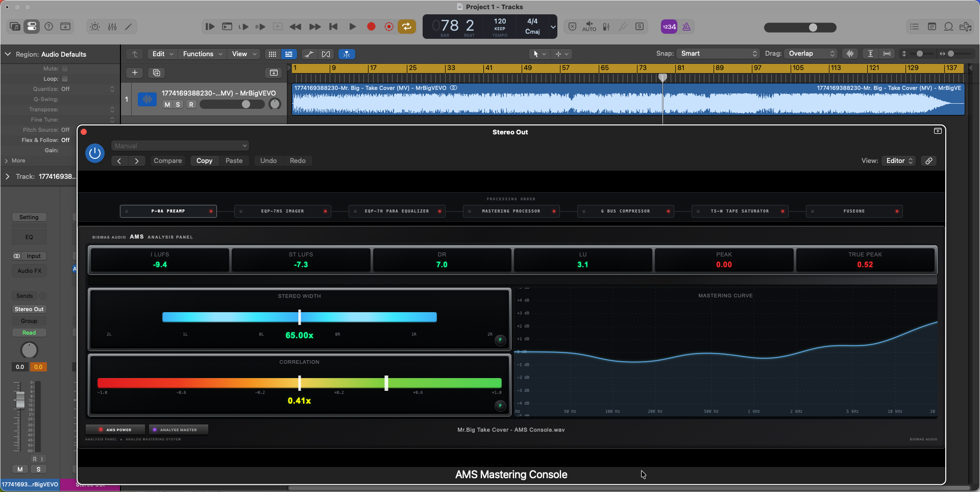This screenshot has width=980, height=492.
Task: Open the Mixer sliders icon
Action: coord(112,27)
